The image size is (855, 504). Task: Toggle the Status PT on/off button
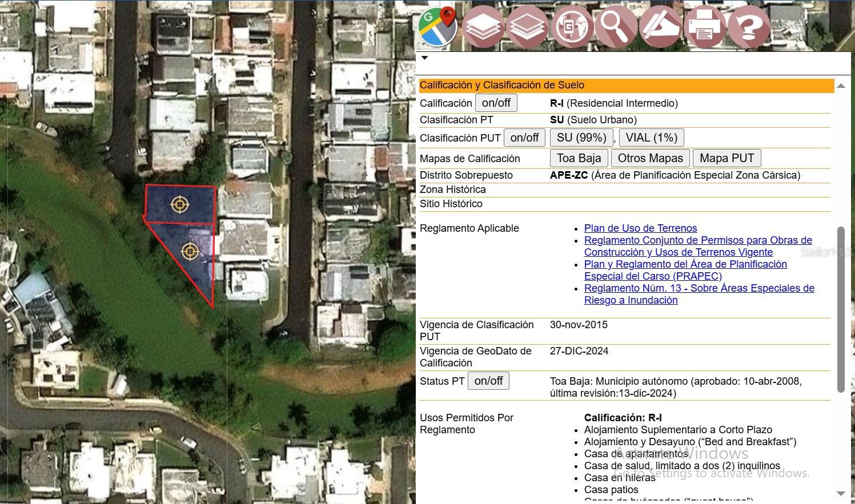coord(488,381)
